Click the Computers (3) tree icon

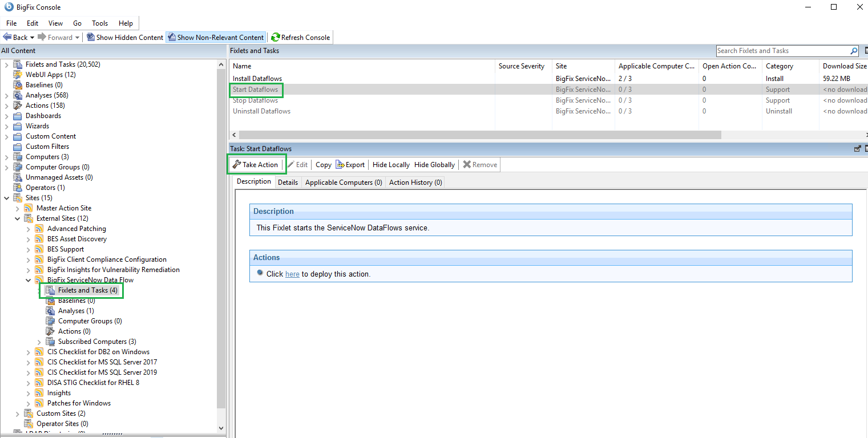(17, 157)
